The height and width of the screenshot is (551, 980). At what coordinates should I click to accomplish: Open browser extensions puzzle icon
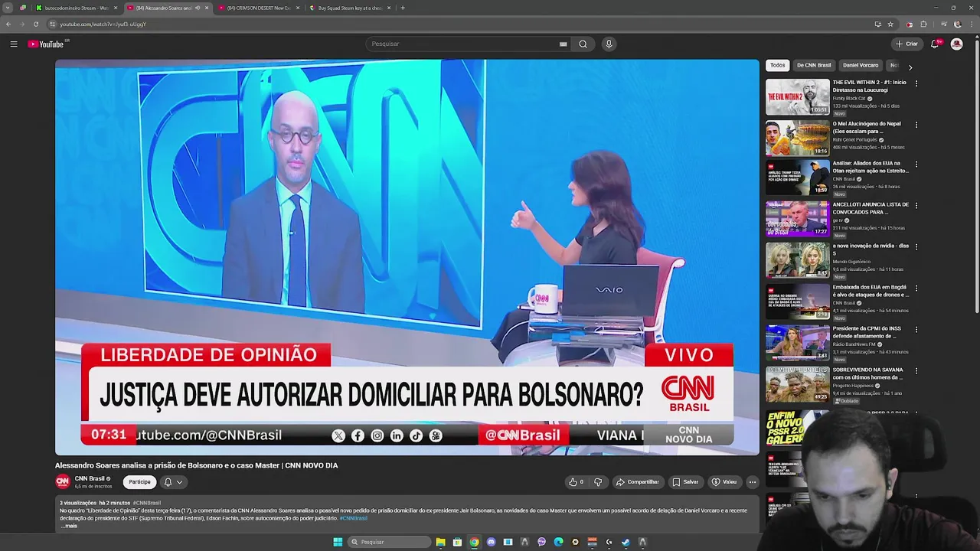pyautogui.click(x=923, y=24)
